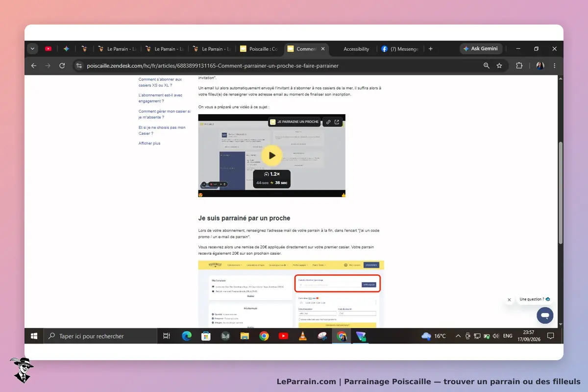Open Task View on the taskbar
Screen dimensions: 588x392
point(167,336)
